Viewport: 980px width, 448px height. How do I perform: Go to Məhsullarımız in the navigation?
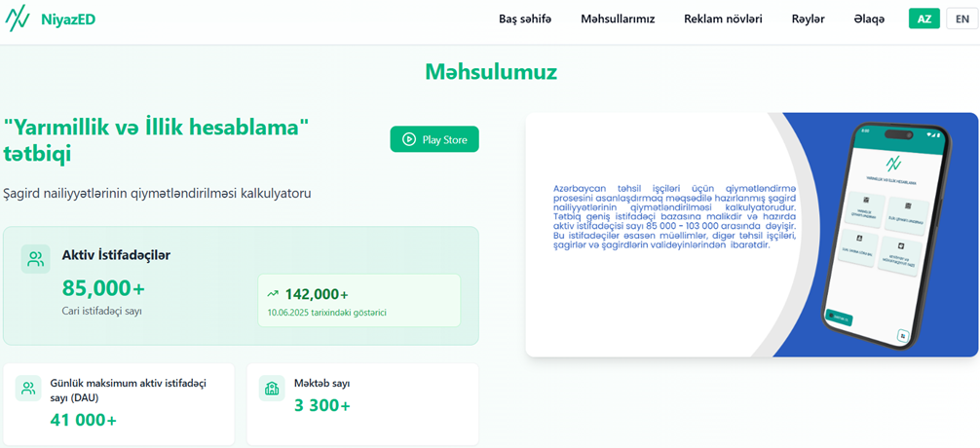618,19
